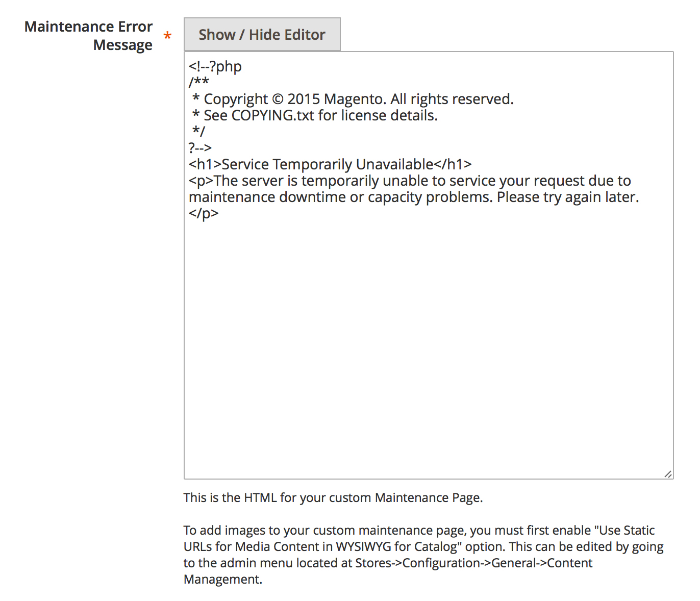
Task: Click the textarea resize handle corner
Action: click(x=668, y=474)
